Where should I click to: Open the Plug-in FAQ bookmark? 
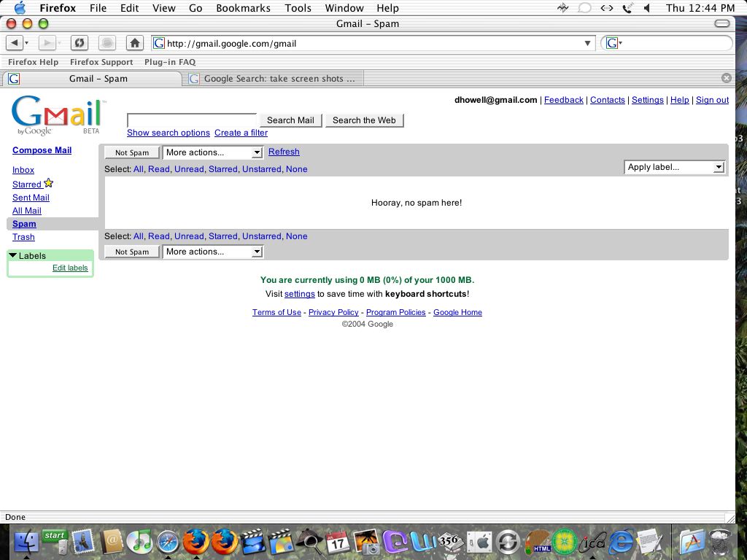coord(170,62)
